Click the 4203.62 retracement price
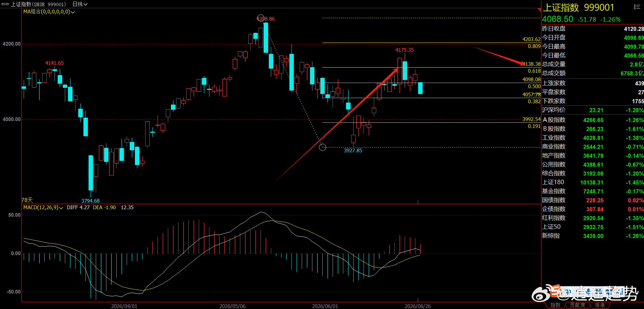 [531, 39]
